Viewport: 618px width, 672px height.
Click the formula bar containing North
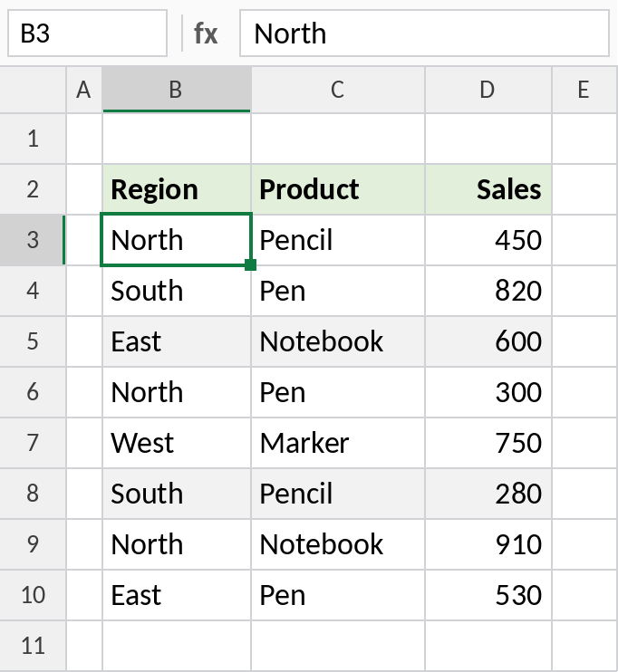(424, 34)
